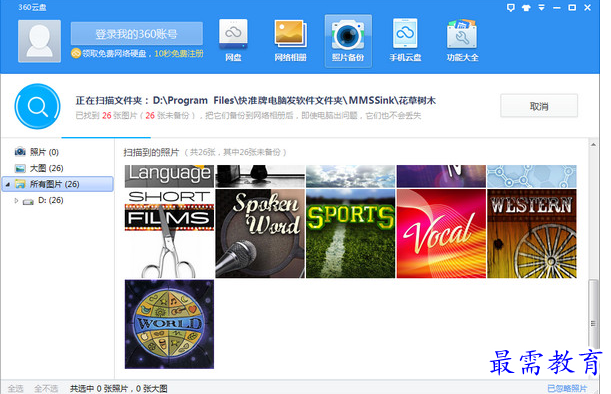Open the skin shirt icon in title bar
This screenshot has width=611, height=394.
click(x=526, y=7)
